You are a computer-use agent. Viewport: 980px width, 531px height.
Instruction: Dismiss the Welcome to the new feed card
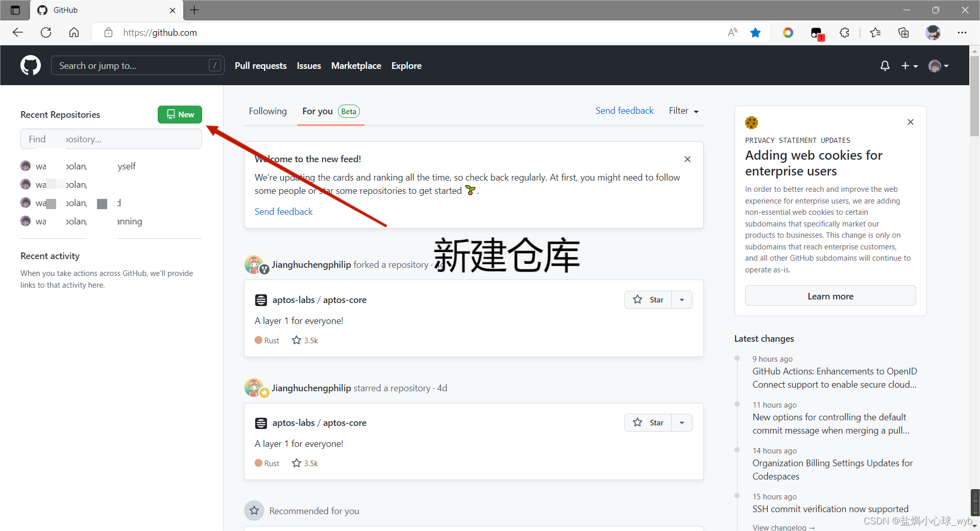point(688,159)
